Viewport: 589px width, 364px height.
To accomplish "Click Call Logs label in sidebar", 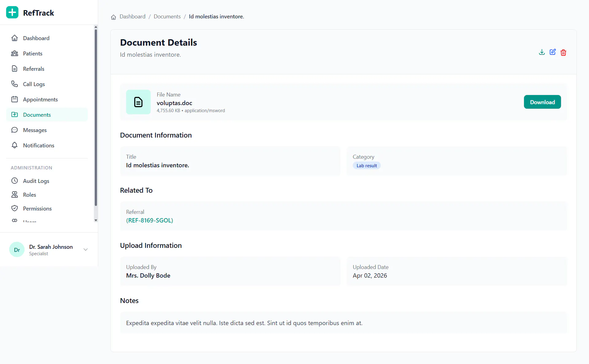I will (x=34, y=84).
